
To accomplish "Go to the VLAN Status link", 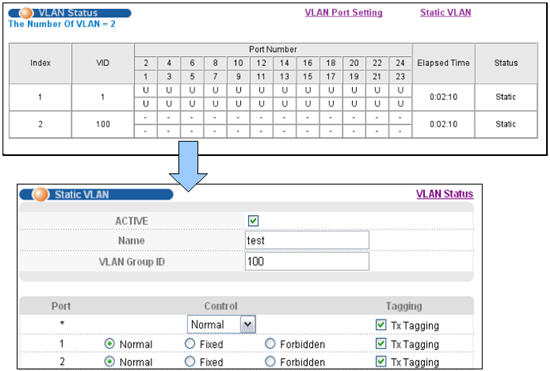I will pos(445,194).
